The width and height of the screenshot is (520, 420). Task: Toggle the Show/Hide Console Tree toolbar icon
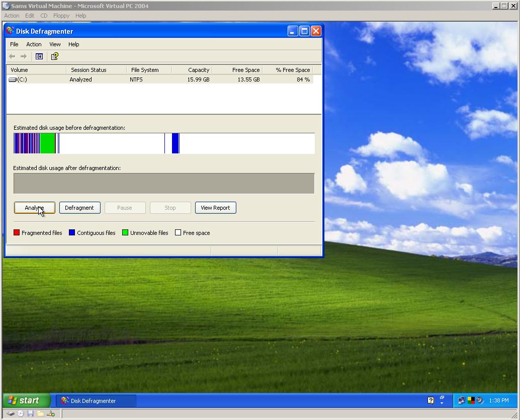click(39, 56)
